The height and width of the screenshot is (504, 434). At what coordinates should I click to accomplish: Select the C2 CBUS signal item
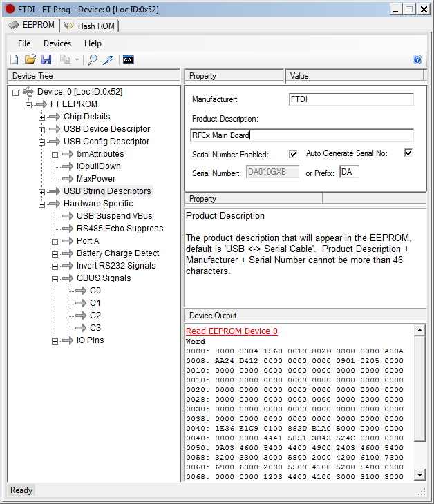point(95,316)
